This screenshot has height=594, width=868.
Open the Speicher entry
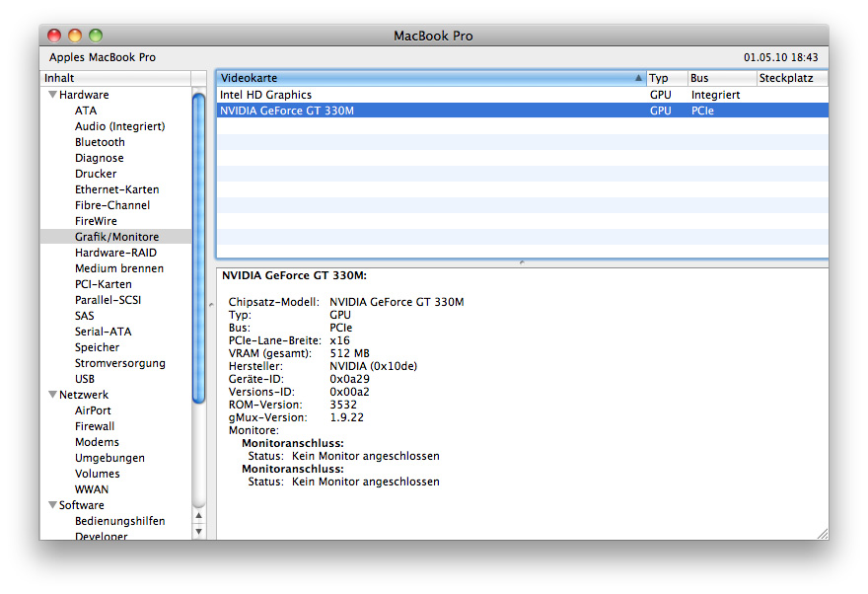pyautogui.click(x=97, y=347)
